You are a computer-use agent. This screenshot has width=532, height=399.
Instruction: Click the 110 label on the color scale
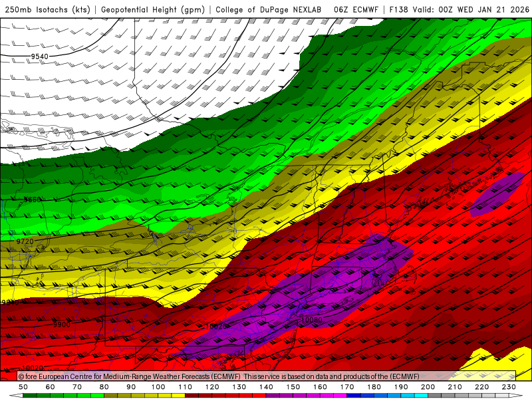click(x=185, y=387)
